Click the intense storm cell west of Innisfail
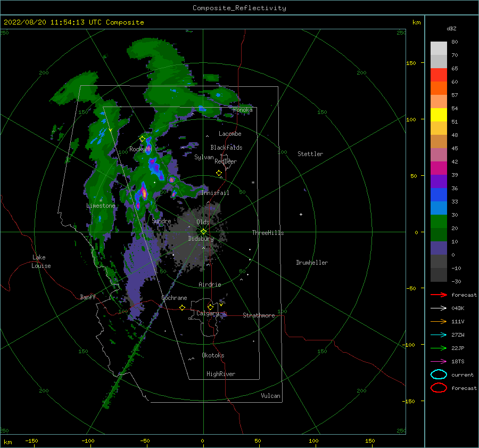479x448 pixels. click(x=144, y=193)
